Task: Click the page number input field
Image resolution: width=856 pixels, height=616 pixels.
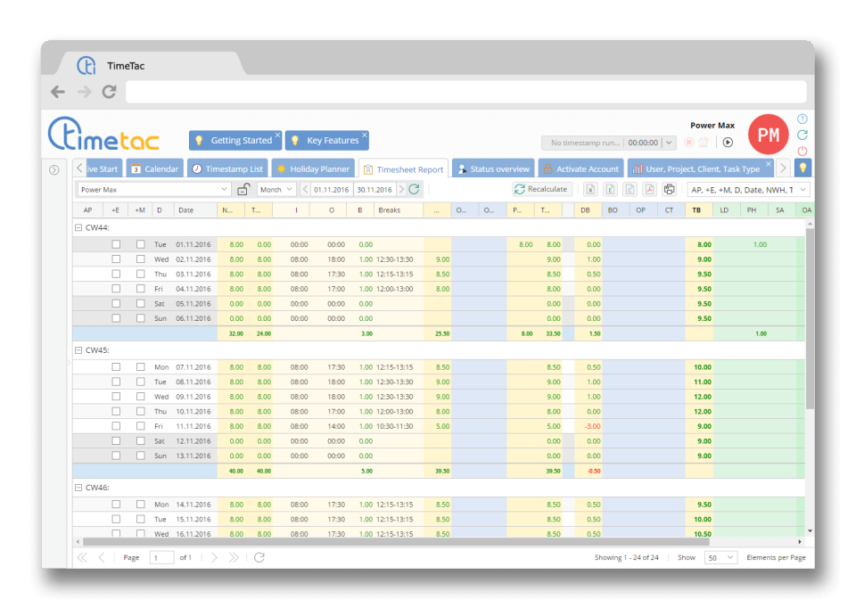Action: [x=161, y=557]
